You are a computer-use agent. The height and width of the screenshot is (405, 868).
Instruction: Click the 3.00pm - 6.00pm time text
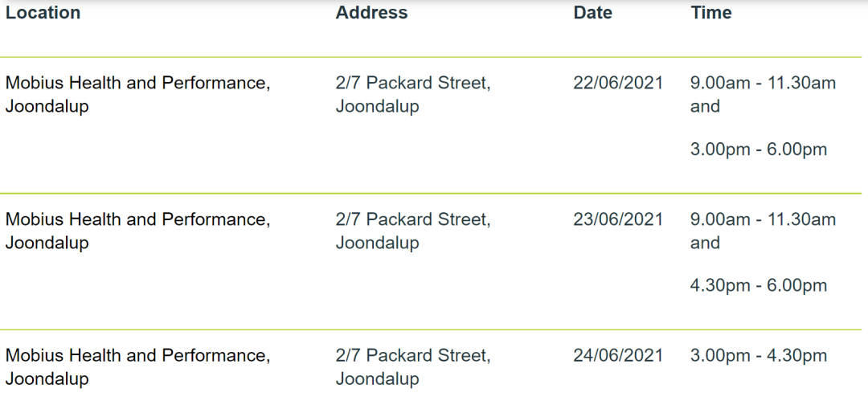pos(759,150)
